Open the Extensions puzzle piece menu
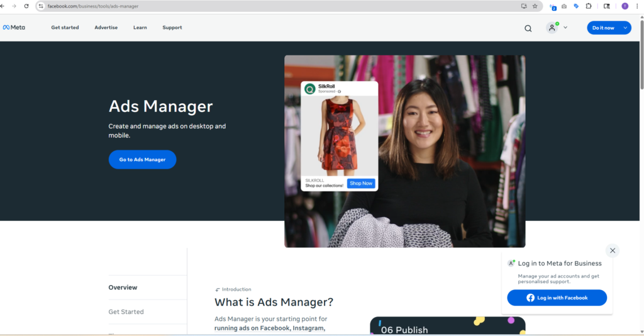The width and height of the screenshot is (644, 336). 589,6
